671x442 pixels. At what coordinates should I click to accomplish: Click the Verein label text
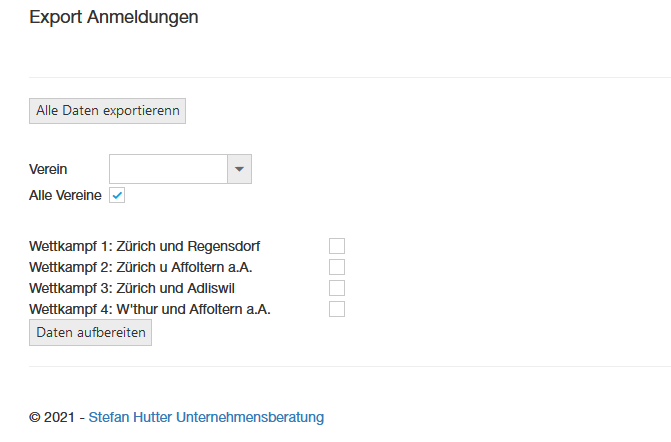point(48,170)
